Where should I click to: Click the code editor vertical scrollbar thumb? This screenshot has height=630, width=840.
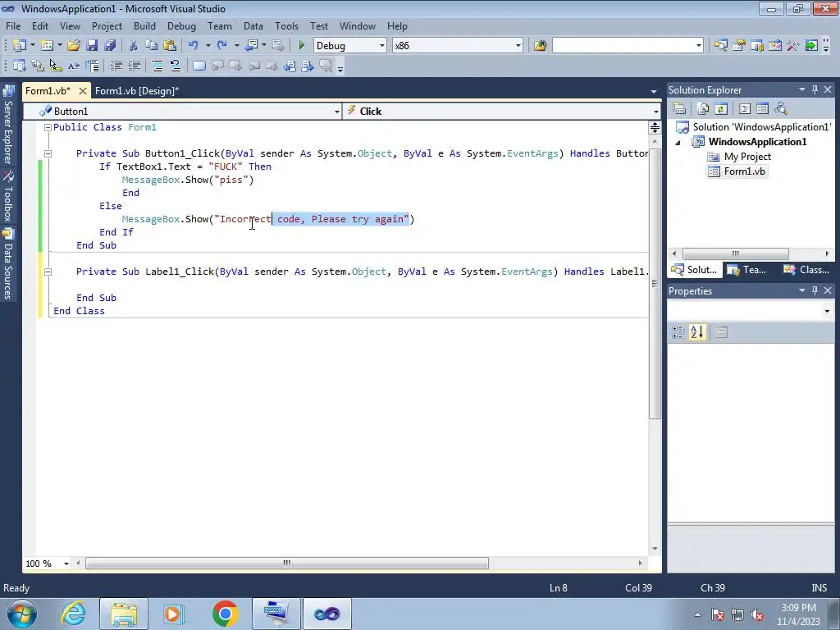(655, 284)
